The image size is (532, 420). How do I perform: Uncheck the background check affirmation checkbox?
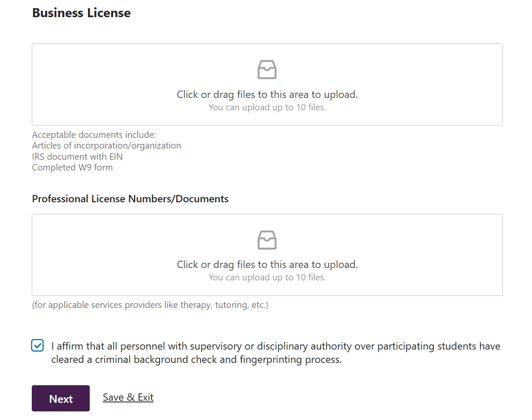(x=38, y=345)
